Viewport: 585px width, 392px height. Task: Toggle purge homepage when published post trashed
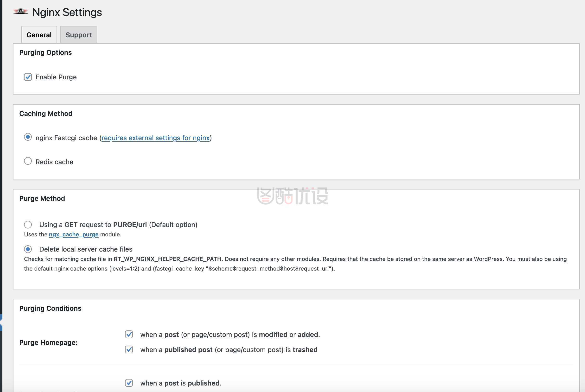tap(129, 349)
